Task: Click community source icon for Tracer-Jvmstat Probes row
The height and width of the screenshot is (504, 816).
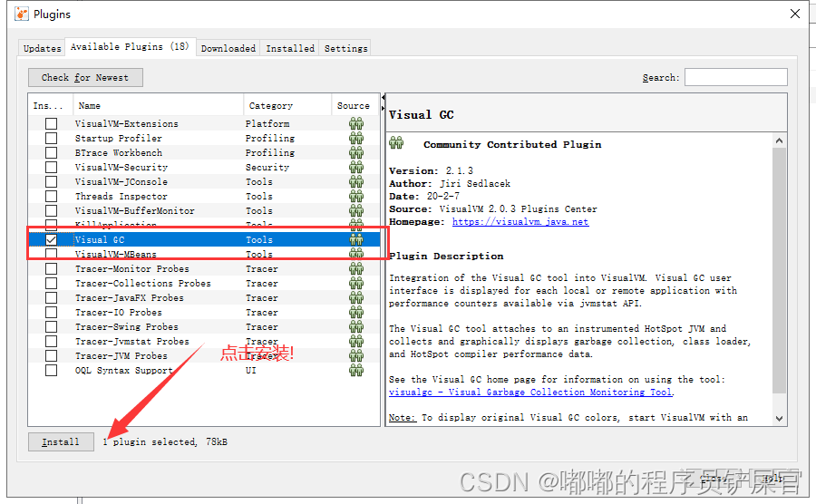Action: click(x=356, y=342)
